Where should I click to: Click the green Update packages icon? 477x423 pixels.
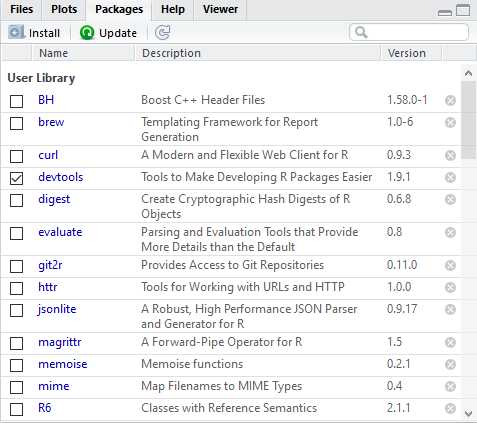tap(87, 33)
